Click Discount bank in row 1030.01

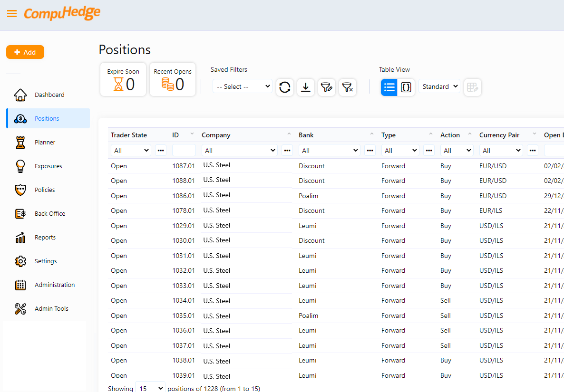click(x=311, y=240)
